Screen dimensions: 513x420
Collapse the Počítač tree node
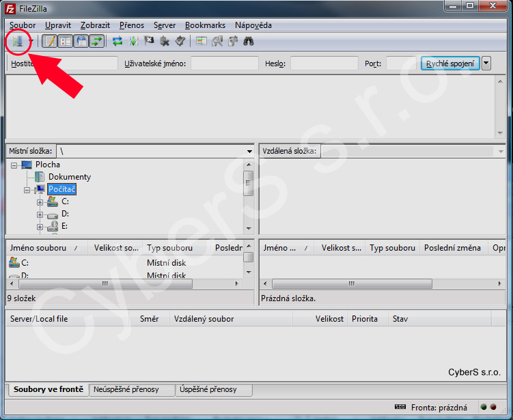click(x=27, y=190)
